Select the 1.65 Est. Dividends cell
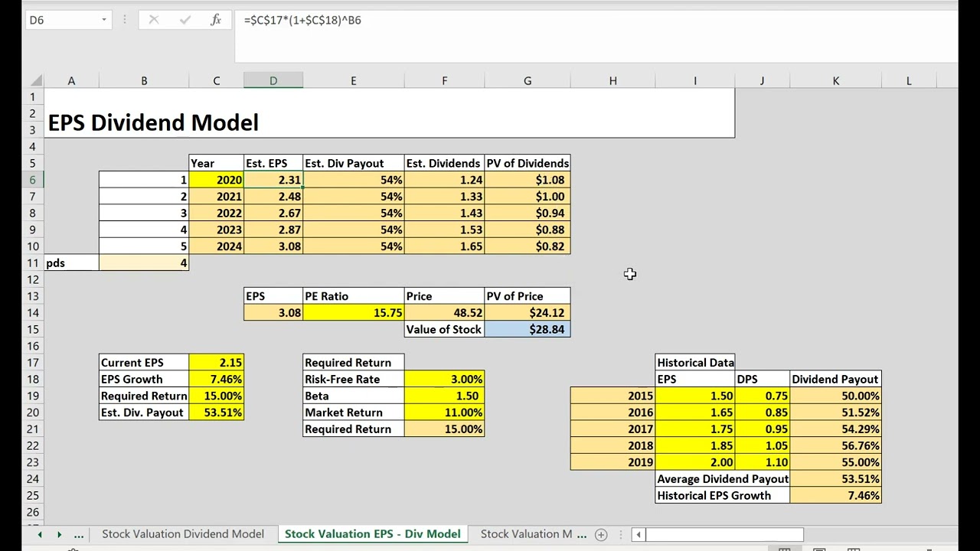Viewport: 980px width, 551px height. pos(444,246)
